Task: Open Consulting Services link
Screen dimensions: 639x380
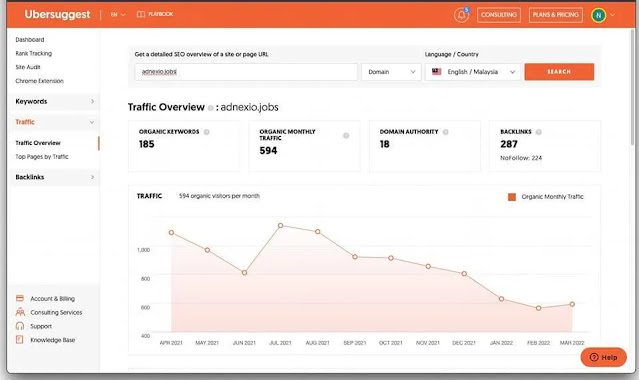Action: pyautogui.click(x=56, y=312)
